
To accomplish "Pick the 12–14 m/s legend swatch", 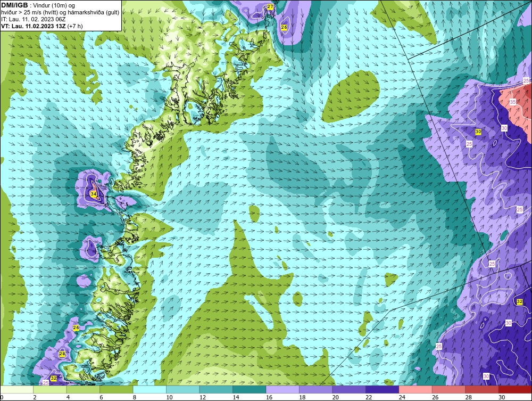I will (x=216, y=389).
